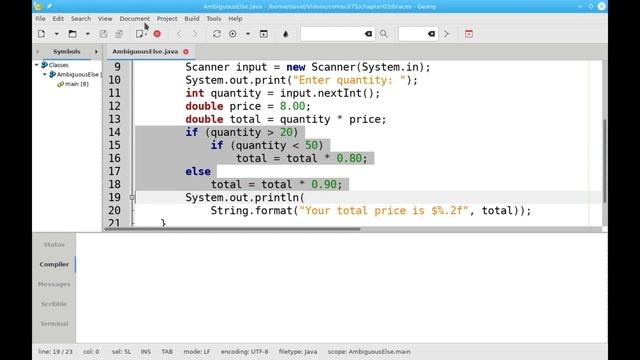
Task: Compile the current file
Action: click(217, 34)
